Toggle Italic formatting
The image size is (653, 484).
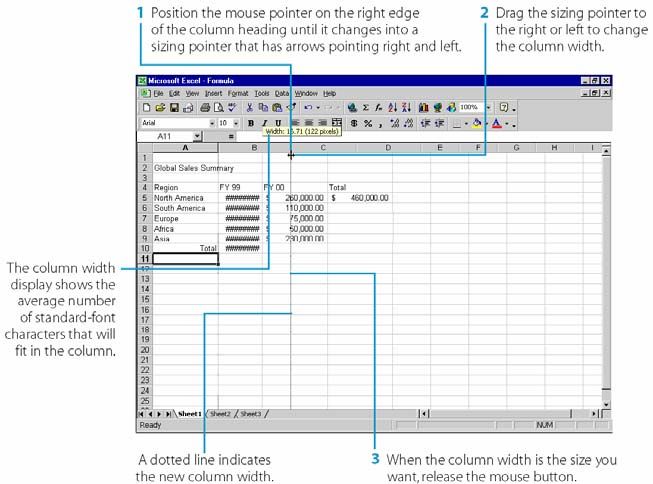coord(264,123)
